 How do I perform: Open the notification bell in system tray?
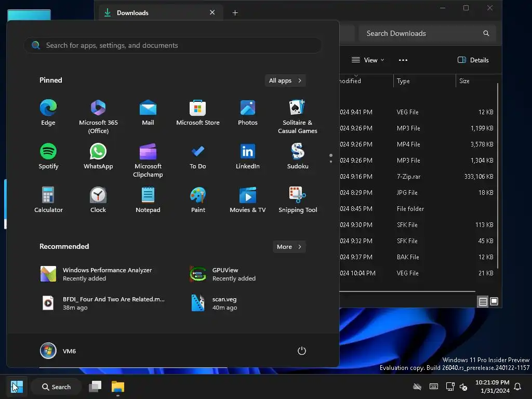[x=518, y=387]
